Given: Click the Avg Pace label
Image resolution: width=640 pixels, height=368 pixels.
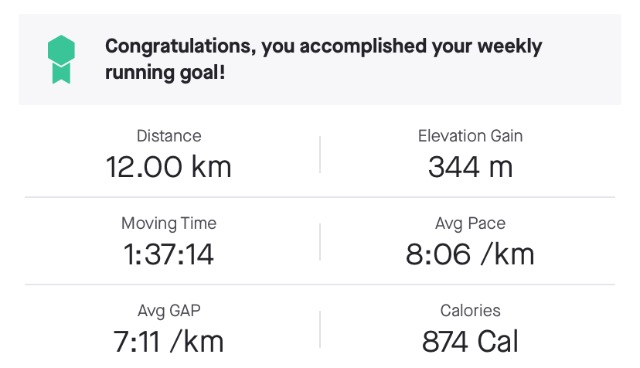Looking at the screenshot, I should pyautogui.click(x=470, y=223).
